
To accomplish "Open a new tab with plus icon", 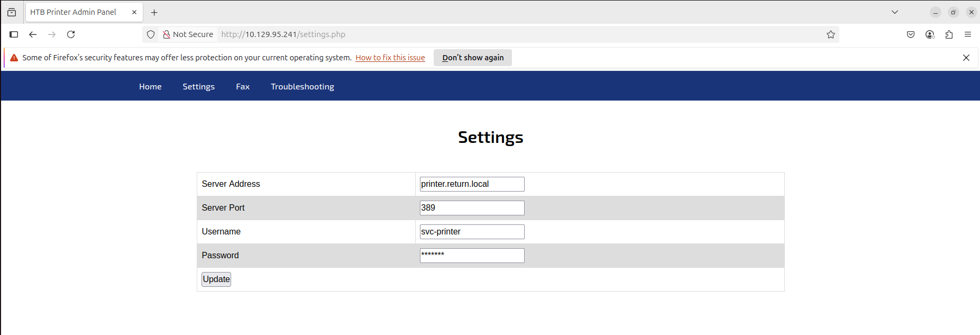I will coord(154,12).
